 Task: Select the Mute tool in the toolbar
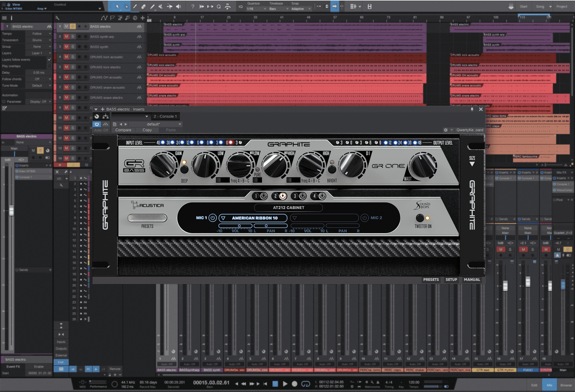click(161, 6)
